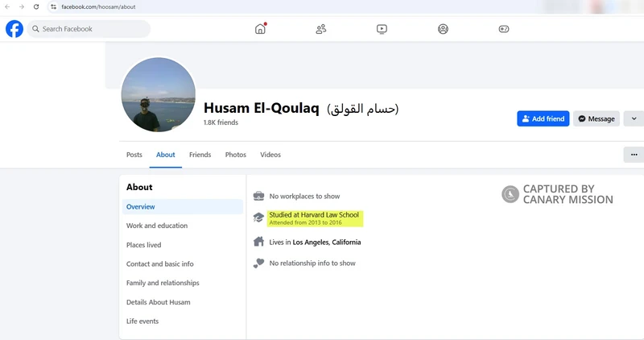Click the Message button

click(597, 118)
